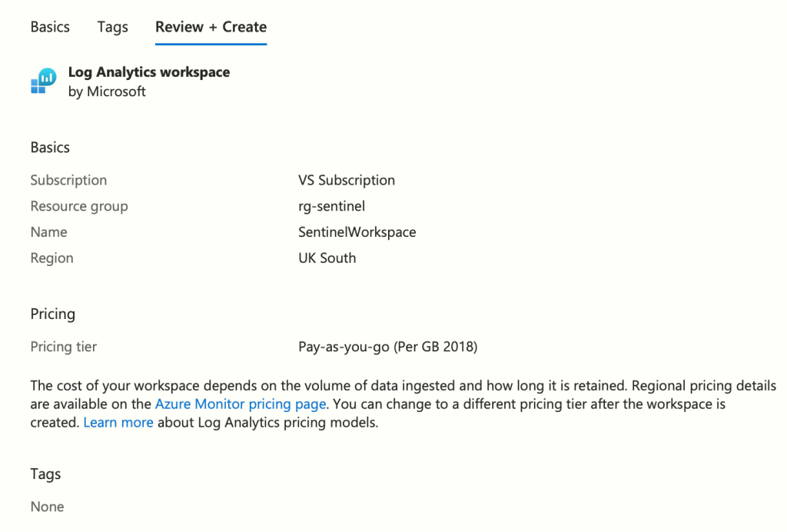Click the SentinelWorkspace name value
Screen dimensions: 787x532
[357, 232]
